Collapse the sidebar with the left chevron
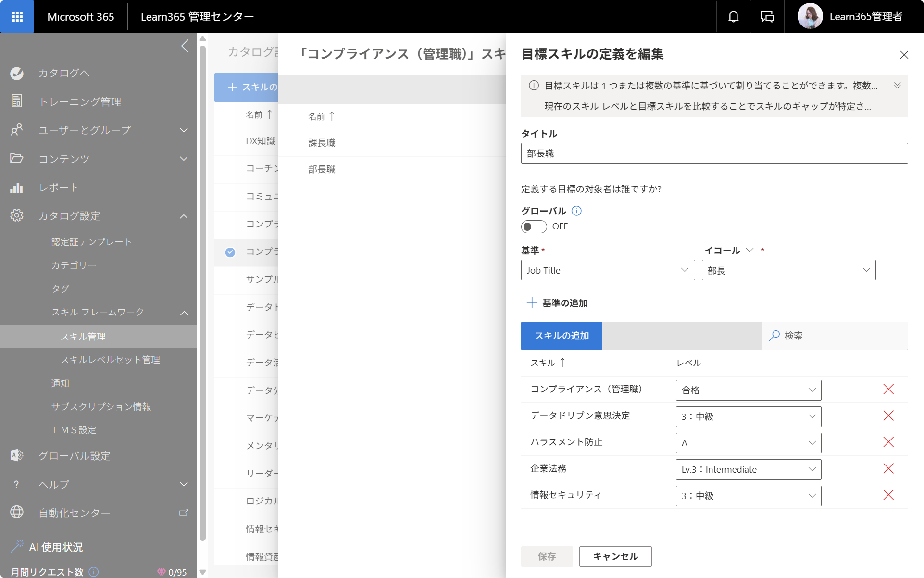 click(x=185, y=46)
